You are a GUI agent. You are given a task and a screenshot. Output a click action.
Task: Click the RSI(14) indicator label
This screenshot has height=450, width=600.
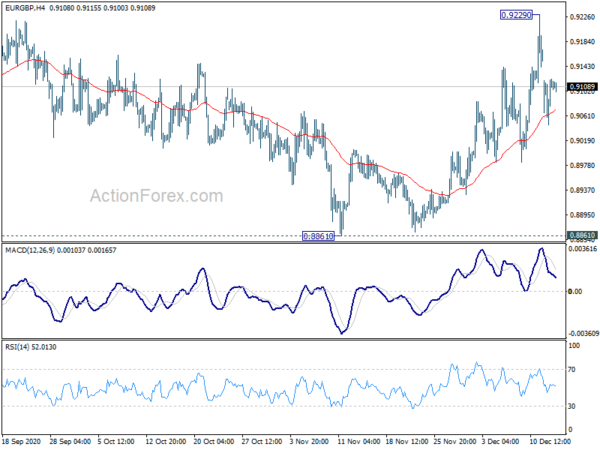point(17,347)
